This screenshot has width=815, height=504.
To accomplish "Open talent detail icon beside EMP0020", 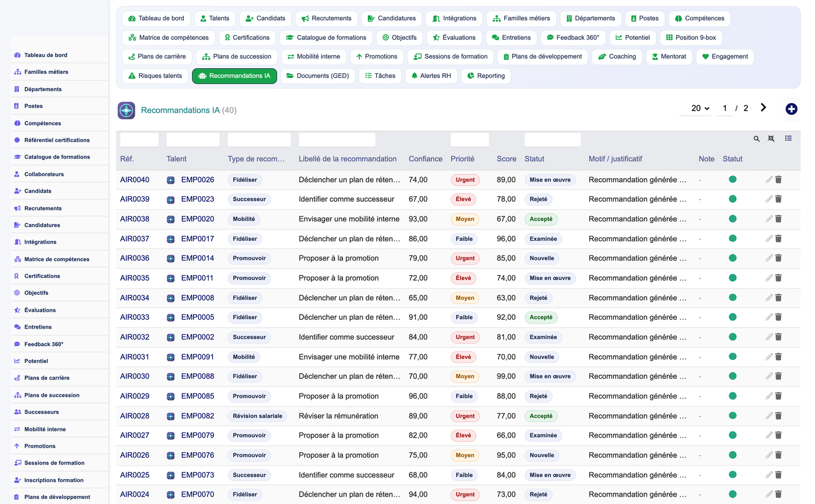I will coord(170,219).
